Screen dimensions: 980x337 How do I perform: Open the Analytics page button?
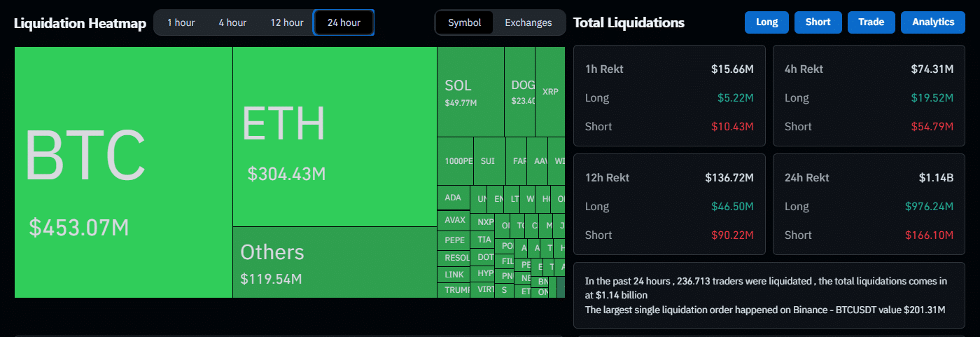(933, 22)
